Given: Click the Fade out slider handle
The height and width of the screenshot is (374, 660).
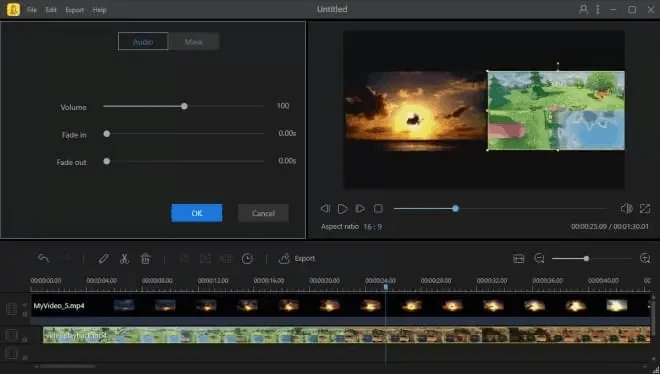Looking at the screenshot, I should pos(107,161).
